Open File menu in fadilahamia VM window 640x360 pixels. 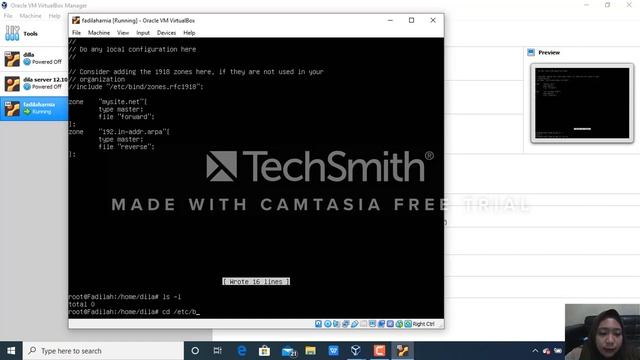pos(76,33)
